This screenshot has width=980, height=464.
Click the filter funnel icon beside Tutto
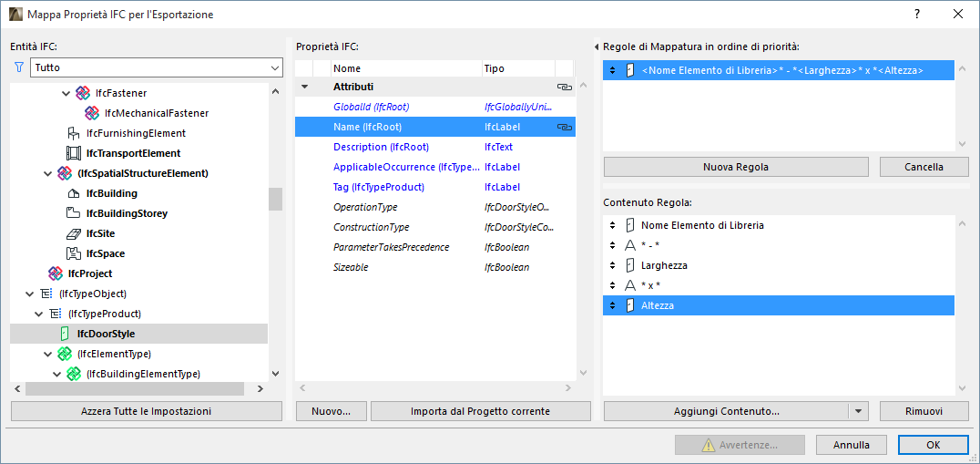[x=19, y=67]
